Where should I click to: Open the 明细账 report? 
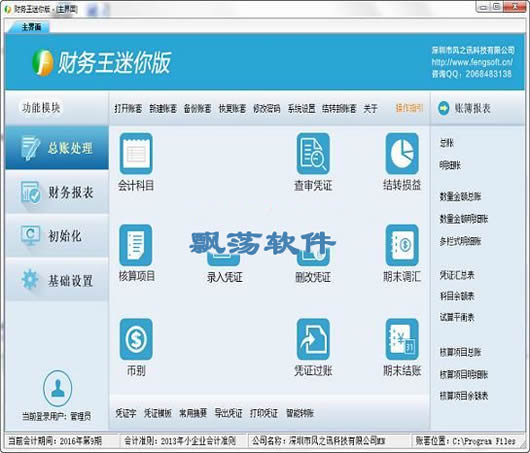[450, 165]
